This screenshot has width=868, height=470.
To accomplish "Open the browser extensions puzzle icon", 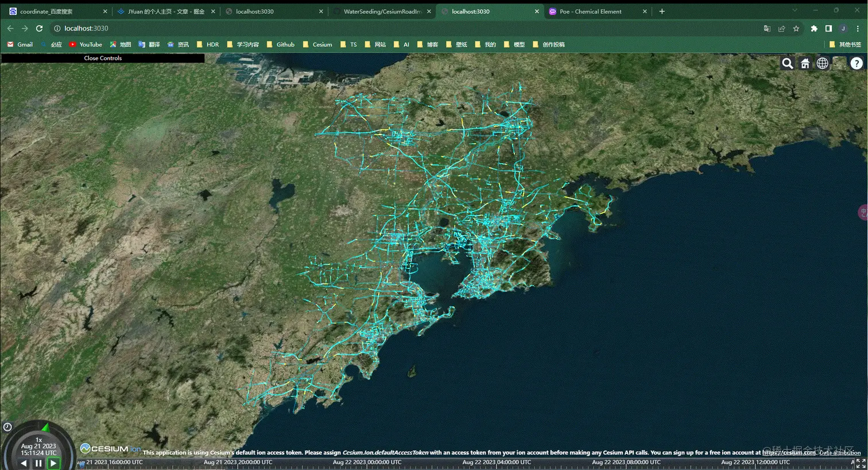I will 814,28.
